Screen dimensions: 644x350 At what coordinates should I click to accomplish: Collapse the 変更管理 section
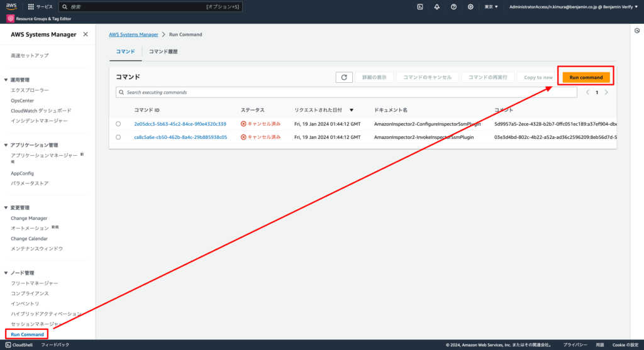click(6, 207)
